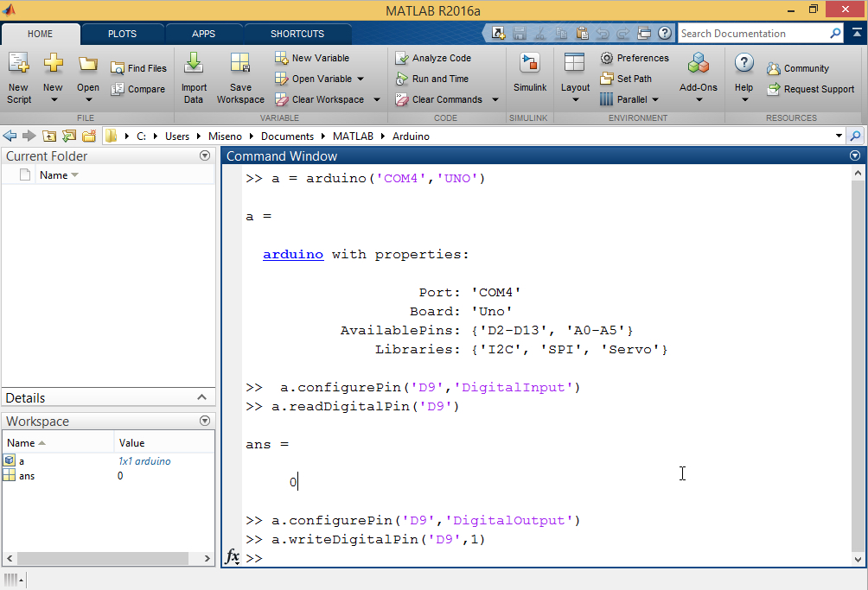Sort Workspace by Value column
Image resolution: width=868 pixels, height=590 pixels.
click(131, 443)
